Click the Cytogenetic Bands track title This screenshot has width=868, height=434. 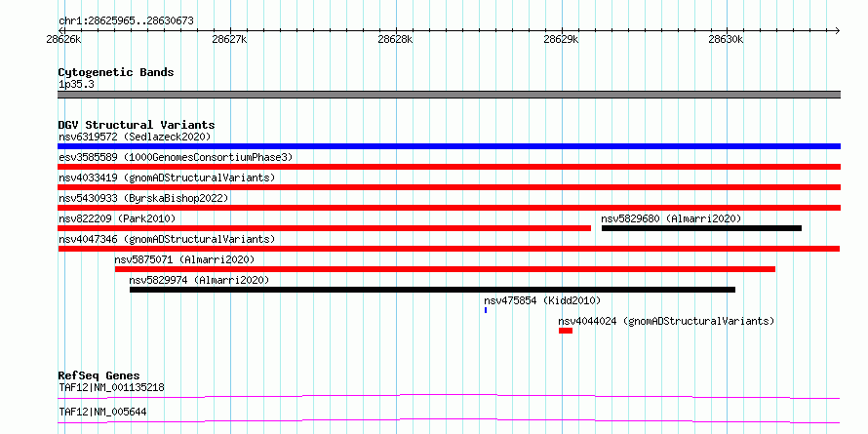116,72
